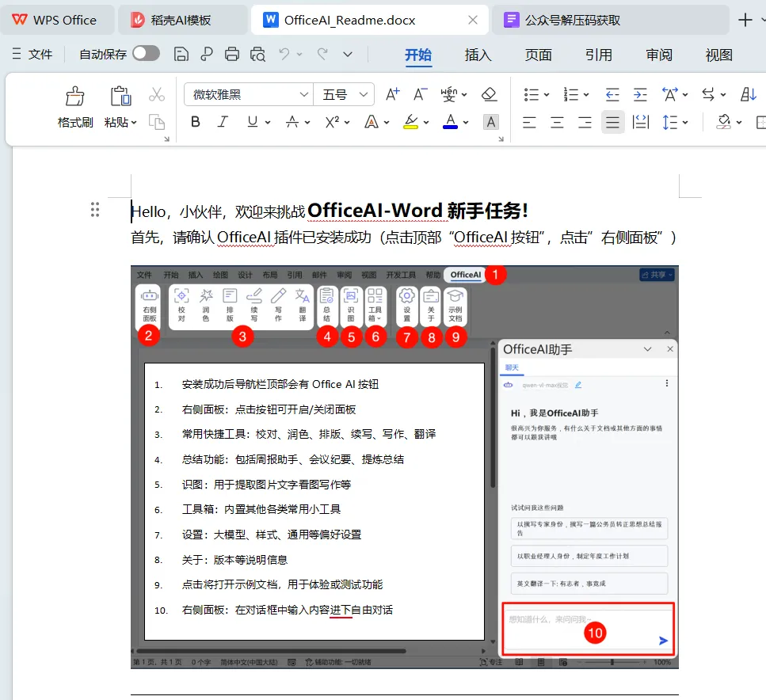Click the Redo arrow

tap(322, 54)
